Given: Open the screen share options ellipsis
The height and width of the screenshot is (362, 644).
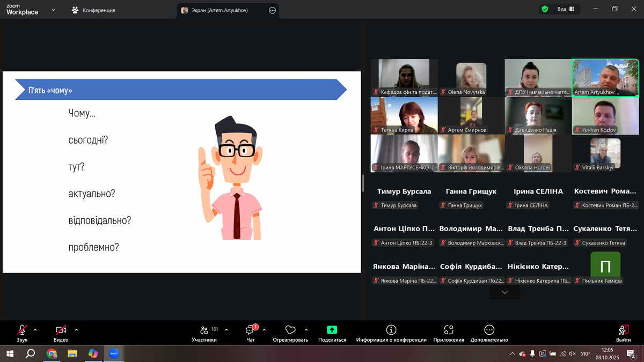Looking at the screenshot, I should (x=272, y=10).
